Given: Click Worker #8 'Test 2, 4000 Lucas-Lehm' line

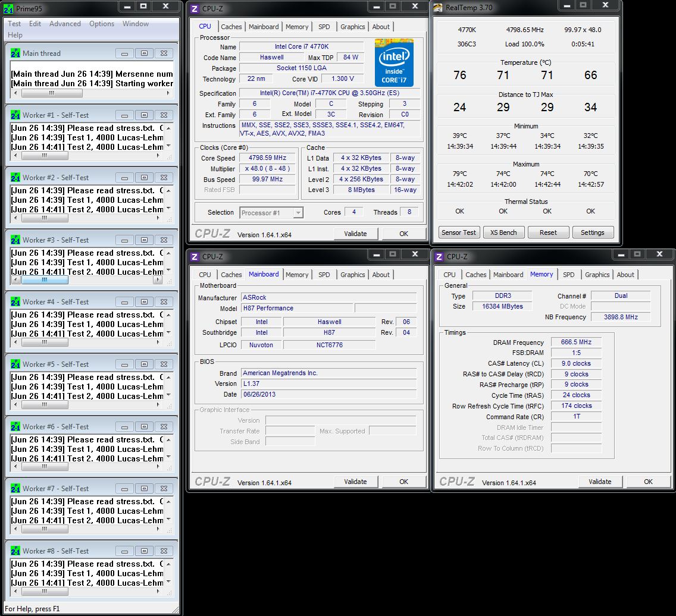Looking at the screenshot, I should [x=87, y=583].
